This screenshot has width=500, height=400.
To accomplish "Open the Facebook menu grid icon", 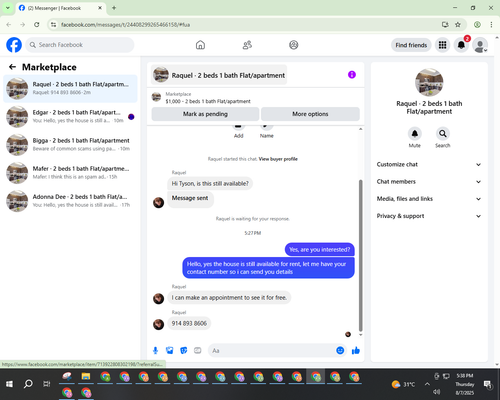I will (x=442, y=45).
